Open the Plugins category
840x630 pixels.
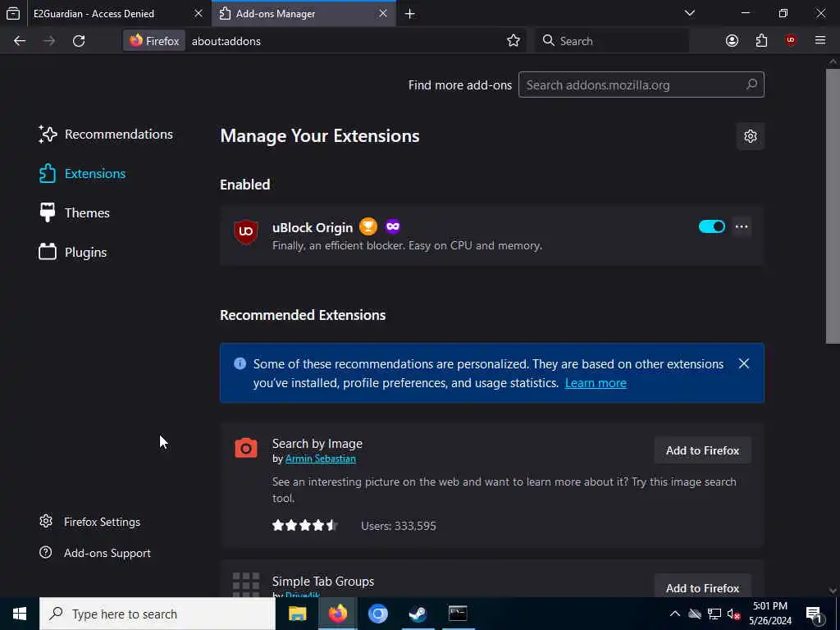point(73,253)
